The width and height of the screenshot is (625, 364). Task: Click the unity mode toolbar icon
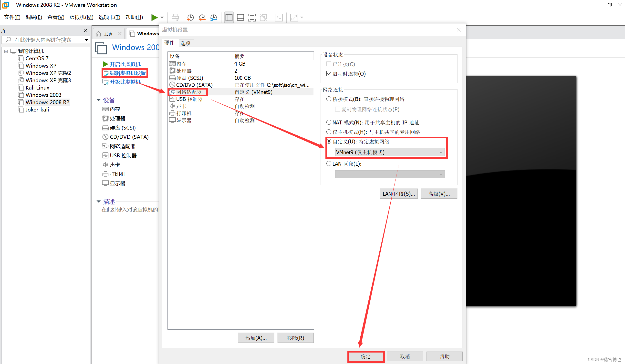pos(263,17)
